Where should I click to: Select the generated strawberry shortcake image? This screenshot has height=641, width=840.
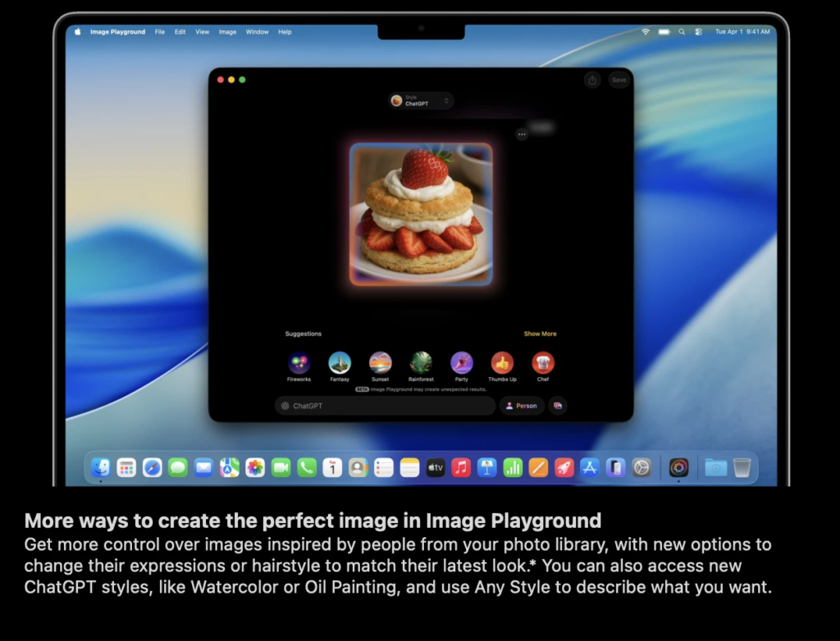(421, 214)
